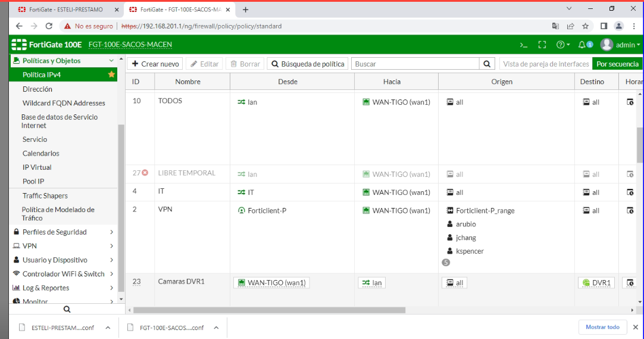Viewport: 644px width, 339px height.
Task: Click the search magnifier button beside Buscar
Action: click(487, 64)
